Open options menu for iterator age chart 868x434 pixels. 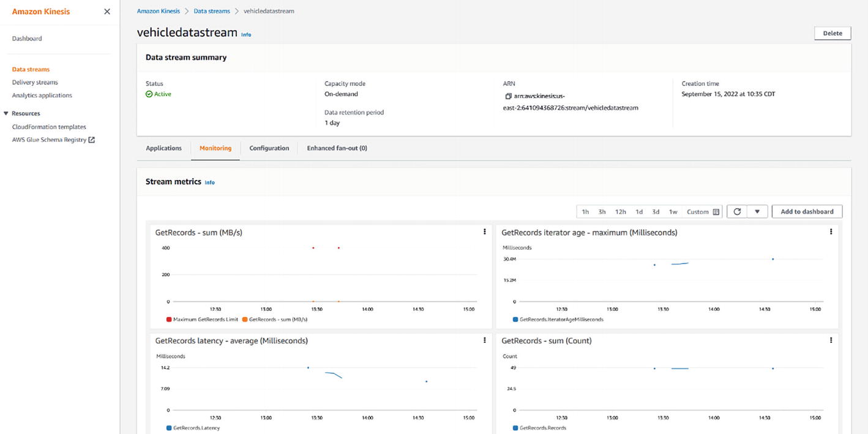click(831, 232)
